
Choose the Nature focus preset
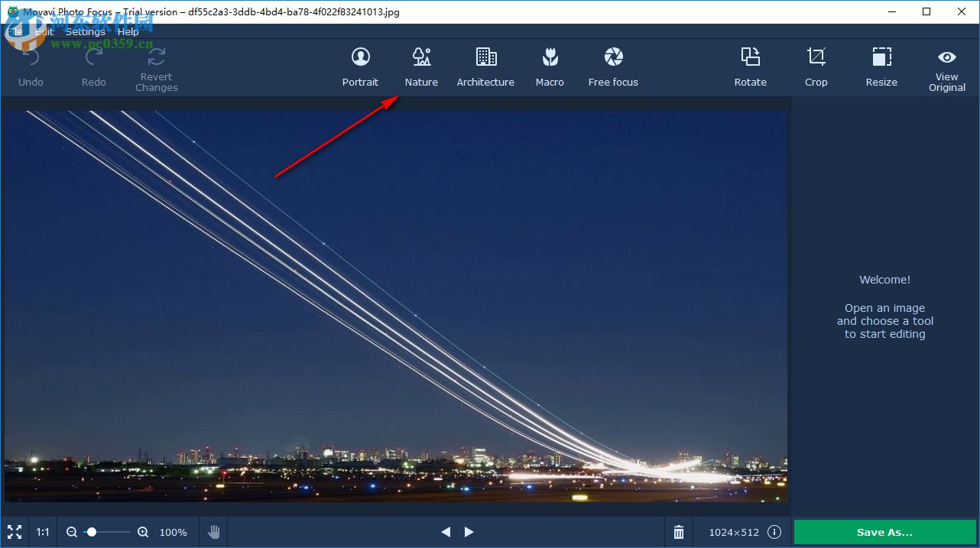[421, 66]
